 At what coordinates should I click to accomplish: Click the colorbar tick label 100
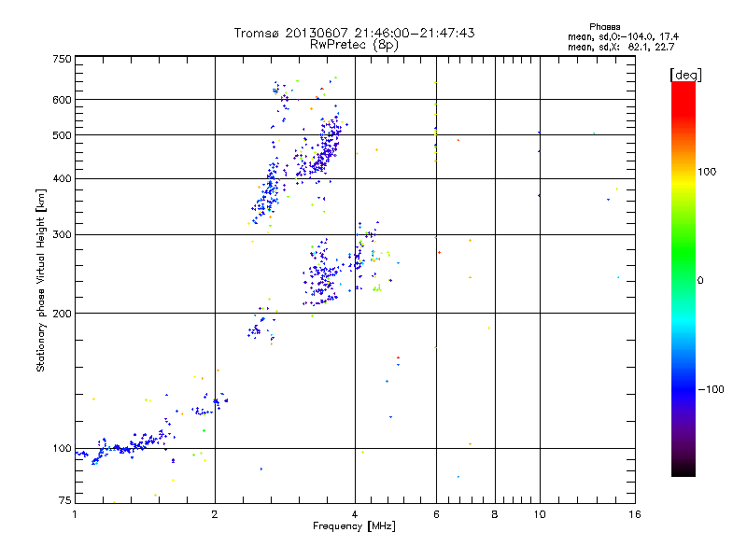click(x=707, y=172)
